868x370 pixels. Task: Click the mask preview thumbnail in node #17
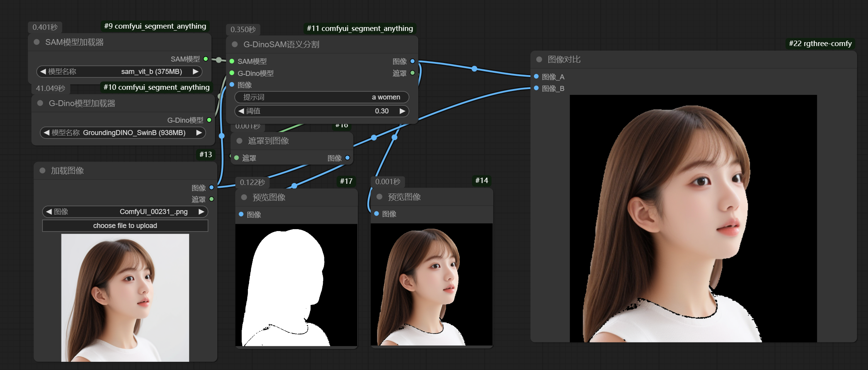(x=297, y=285)
